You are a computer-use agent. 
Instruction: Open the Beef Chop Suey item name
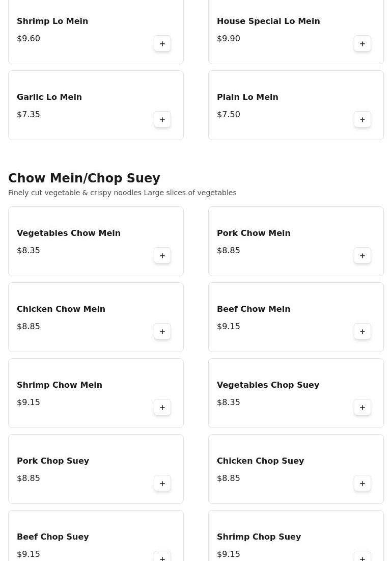(53, 537)
